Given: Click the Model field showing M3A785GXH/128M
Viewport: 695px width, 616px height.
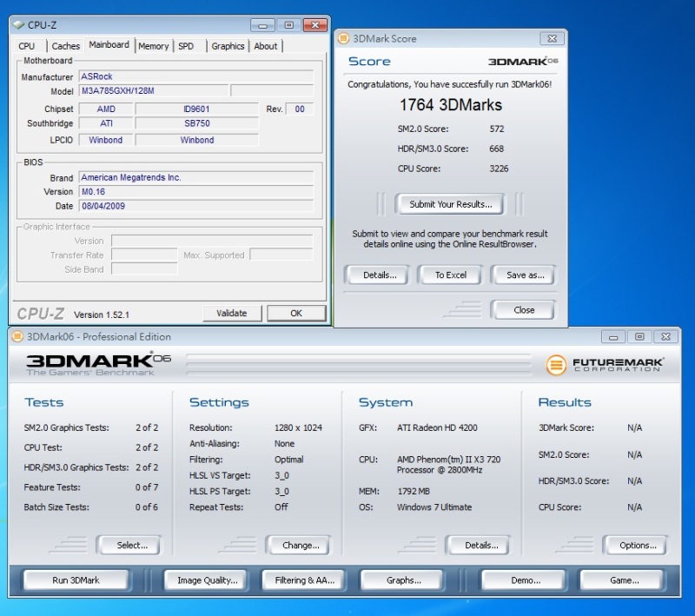Looking at the screenshot, I should tap(154, 91).
